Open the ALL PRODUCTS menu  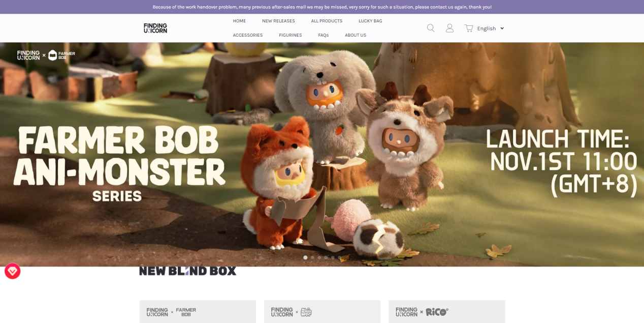click(x=327, y=21)
